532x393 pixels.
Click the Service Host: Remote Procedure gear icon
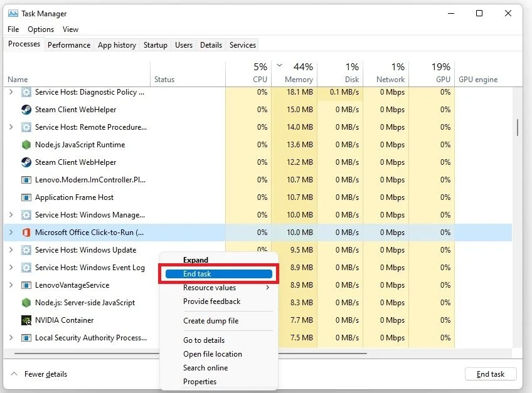pyautogui.click(x=26, y=127)
